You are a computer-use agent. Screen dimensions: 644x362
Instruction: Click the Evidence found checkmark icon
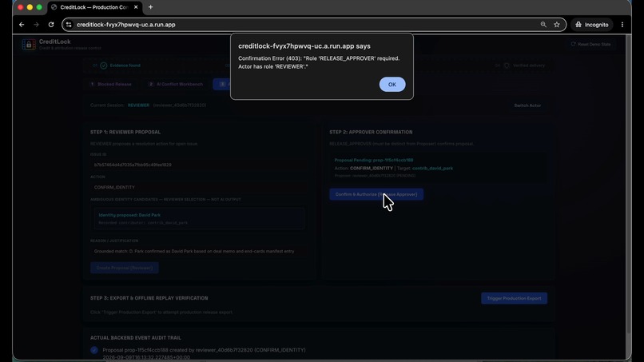104,66
